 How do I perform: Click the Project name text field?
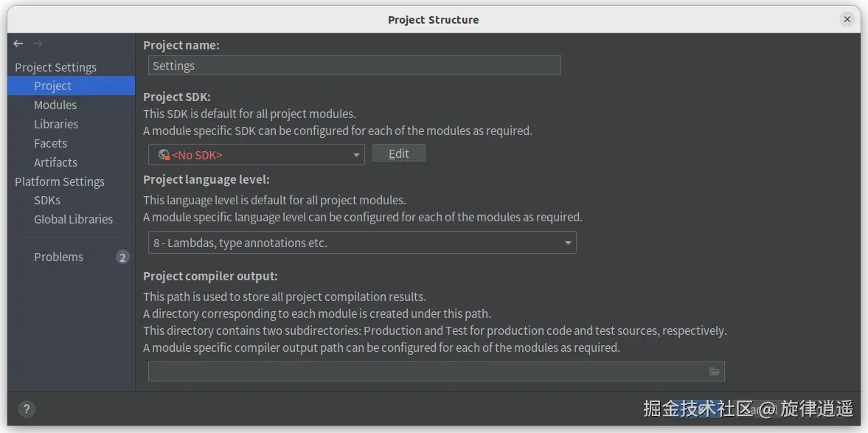click(354, 66)
